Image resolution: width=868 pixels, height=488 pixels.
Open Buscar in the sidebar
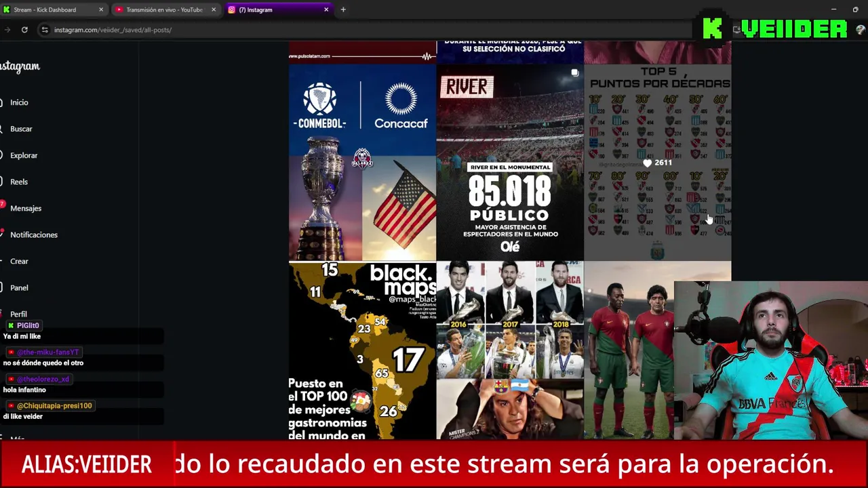(21, 129)
